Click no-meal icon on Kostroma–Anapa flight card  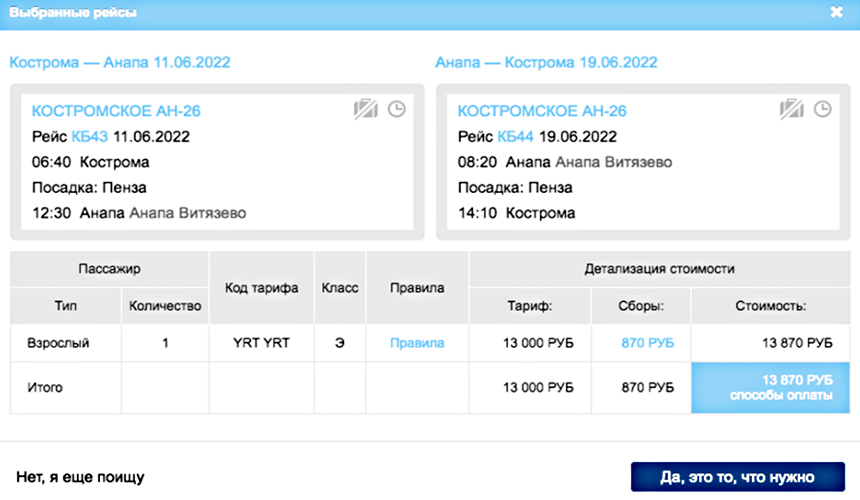(x=365, y=109)
